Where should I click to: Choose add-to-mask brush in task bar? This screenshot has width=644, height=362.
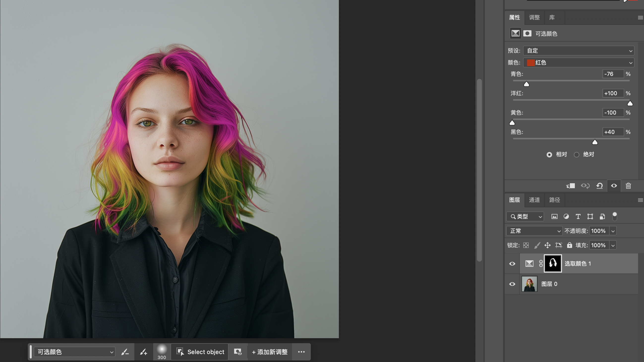144,352
